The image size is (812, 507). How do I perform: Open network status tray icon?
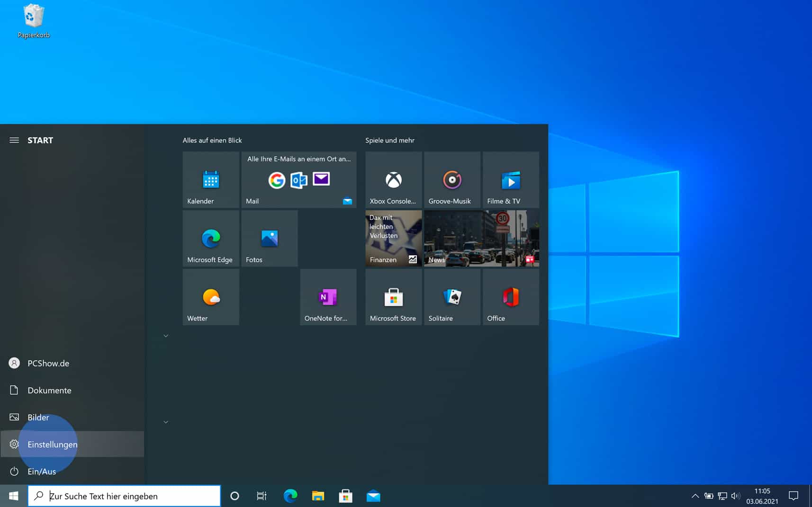(722, 496)
